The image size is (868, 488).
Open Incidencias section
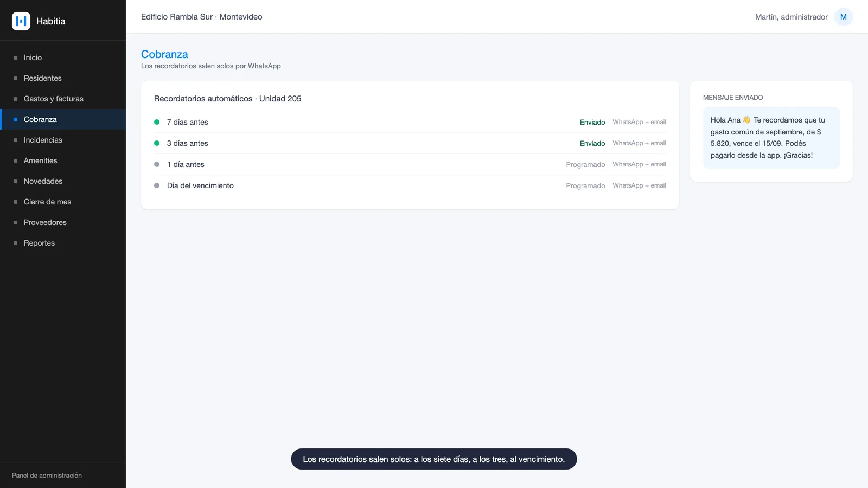click(63, 140)
